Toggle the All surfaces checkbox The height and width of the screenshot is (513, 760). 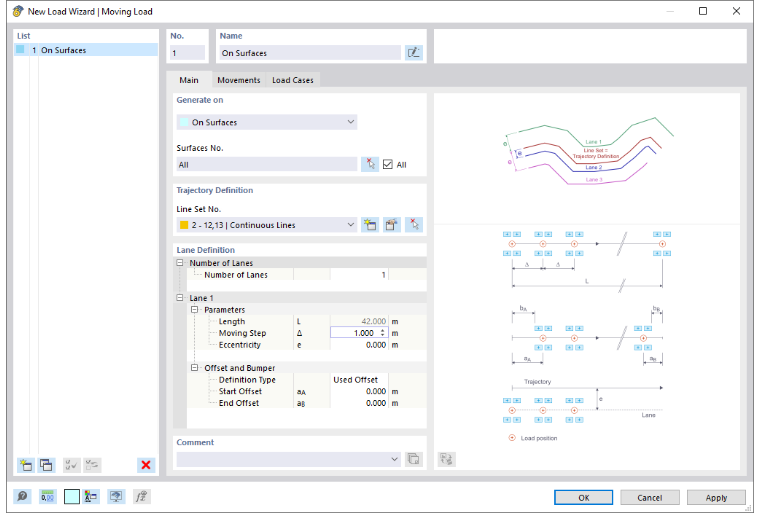click(387, 164)
